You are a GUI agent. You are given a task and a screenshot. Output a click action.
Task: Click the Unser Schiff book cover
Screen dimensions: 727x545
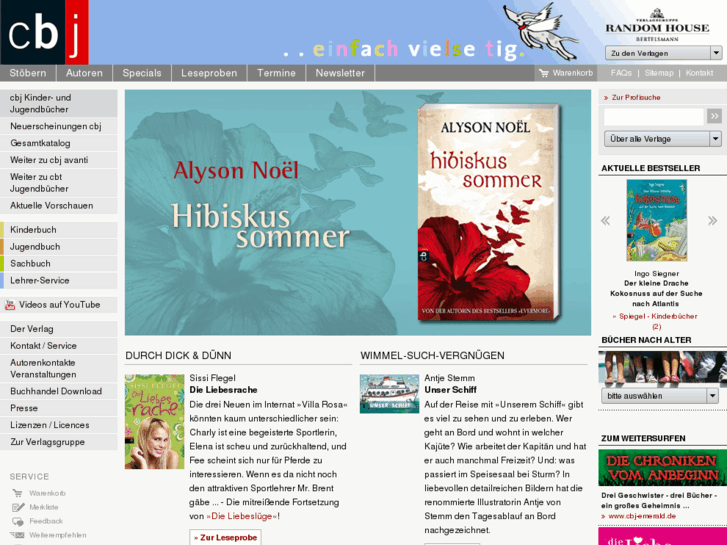(389, 394)
